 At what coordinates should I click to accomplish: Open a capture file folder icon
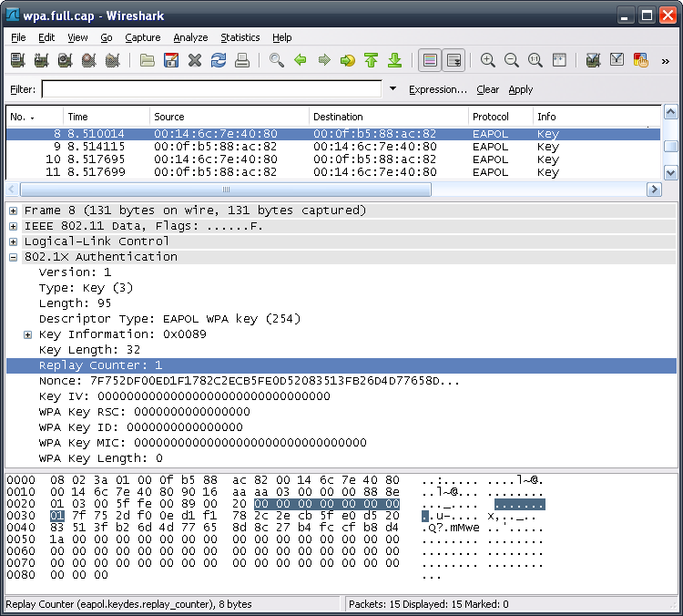148,60
